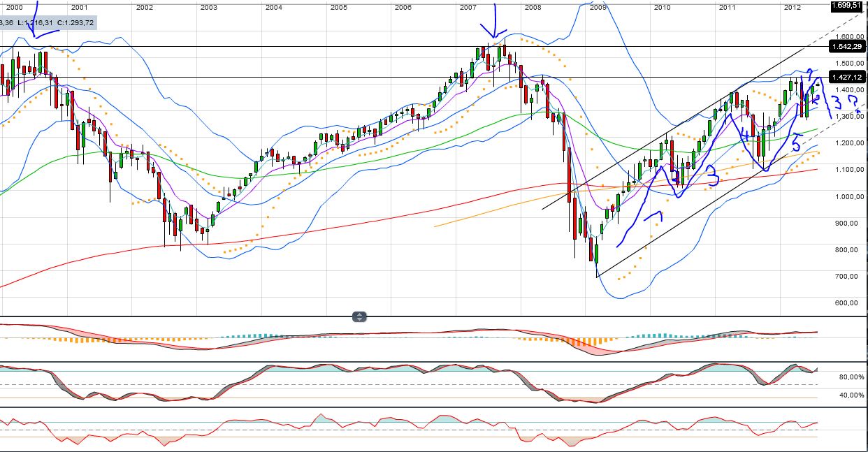This screenshot has height=452, width=868.
Task: Expand the lower indicator pane via the splitter
Action: pyautogui.click(x=359, y=314)
